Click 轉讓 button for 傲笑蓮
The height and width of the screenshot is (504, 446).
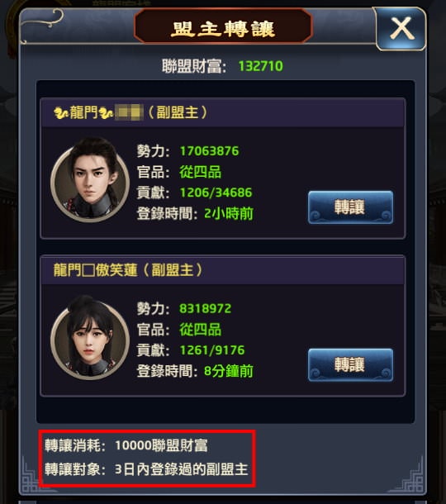[x=350, y=365]
